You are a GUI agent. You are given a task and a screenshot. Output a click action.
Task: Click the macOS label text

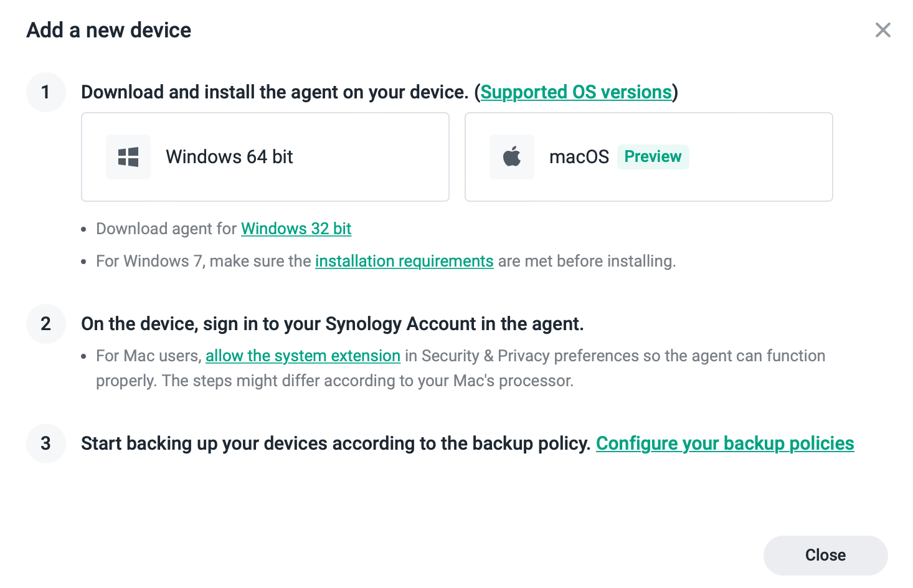tap(579, 157)
